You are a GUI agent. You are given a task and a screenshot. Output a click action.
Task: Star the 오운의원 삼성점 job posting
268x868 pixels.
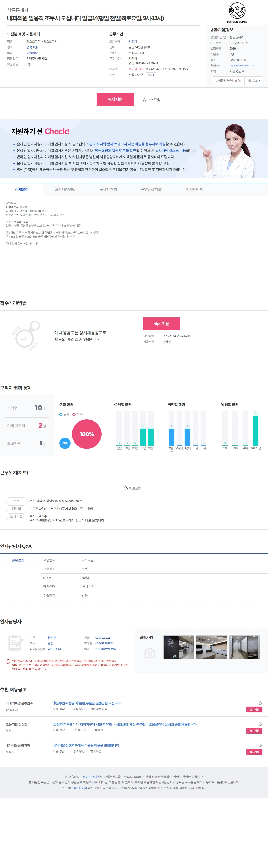260,724
